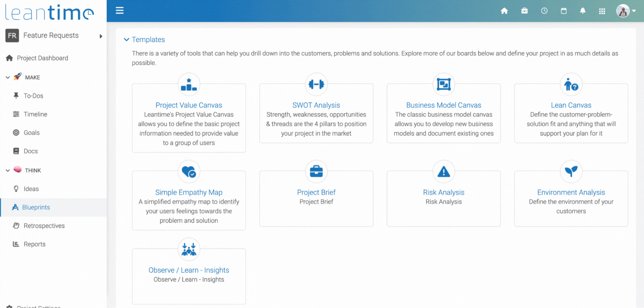Open Business Model Canvas link
Image resolution: width=644 pixels, height=308 pixels.
(444, 105)
